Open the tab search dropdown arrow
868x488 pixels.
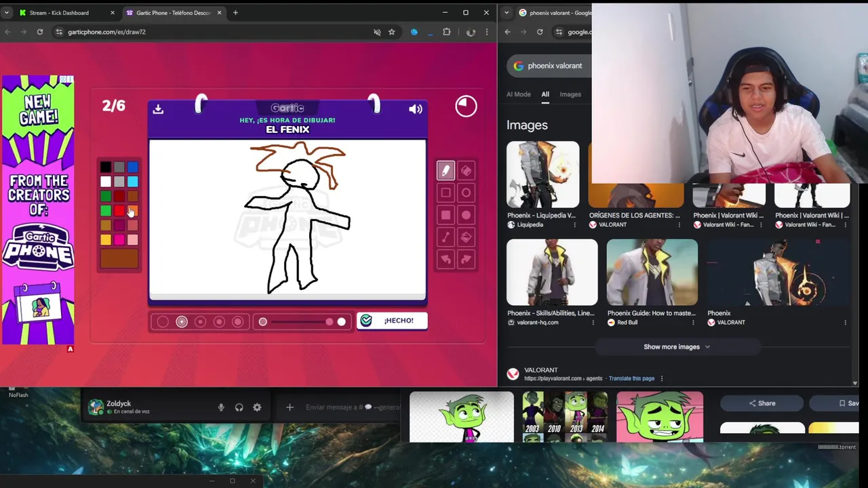pyautogui.click(x=7, y=13)
